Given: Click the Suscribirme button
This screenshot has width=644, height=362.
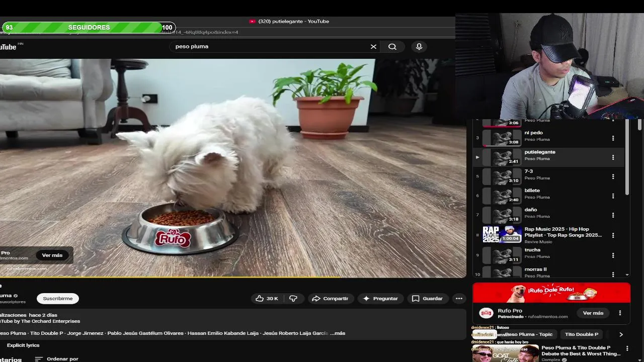Looking at the screenshot, I should (x=58, y=299).
